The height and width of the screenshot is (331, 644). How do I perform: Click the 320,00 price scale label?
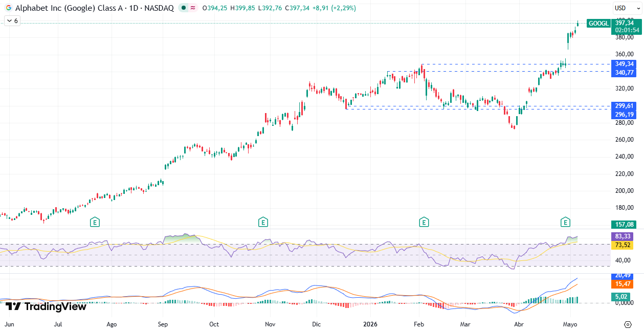click(625, 88)
